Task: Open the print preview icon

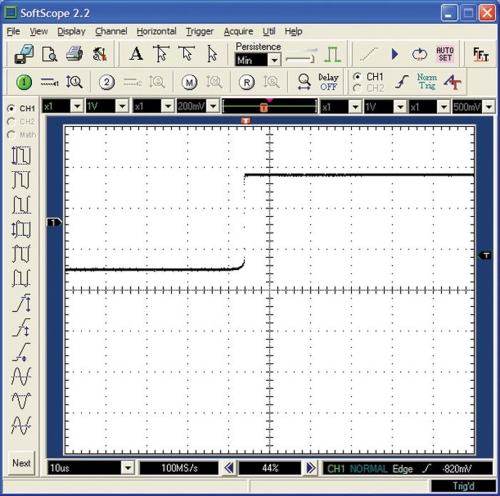Action: click(49, 54)
